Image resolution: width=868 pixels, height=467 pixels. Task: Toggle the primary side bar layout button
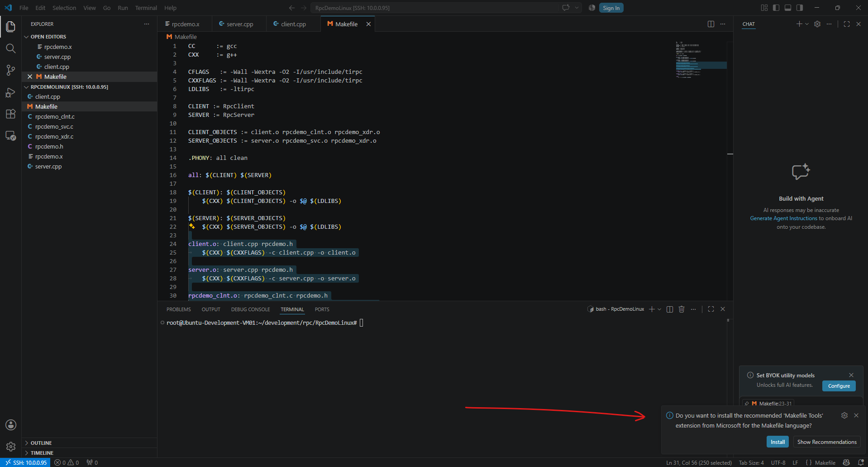tap(776, 8)
